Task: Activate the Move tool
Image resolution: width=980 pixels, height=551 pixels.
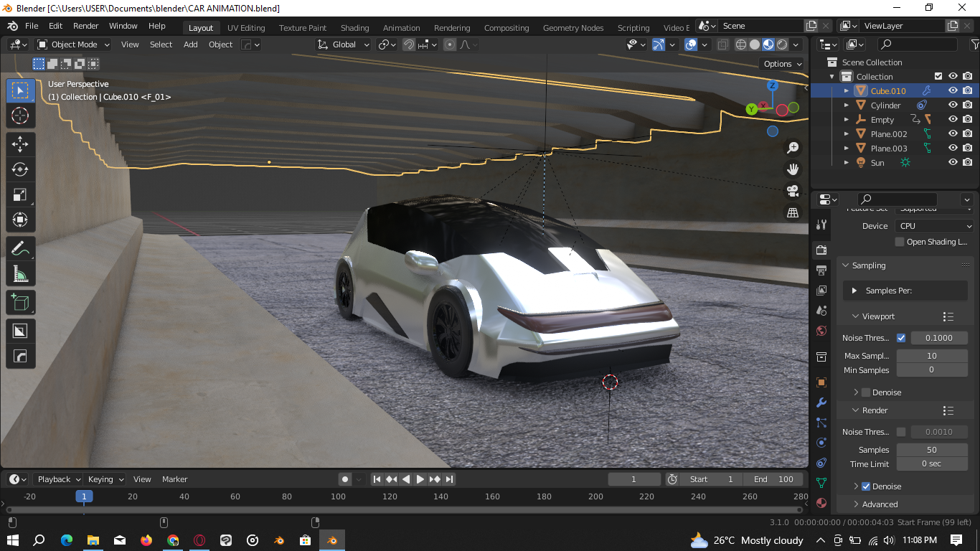Action: [20, 144]
